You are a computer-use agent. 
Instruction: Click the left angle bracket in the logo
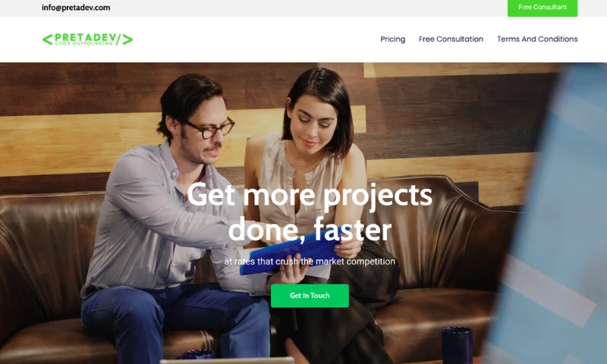coord(47,39)
